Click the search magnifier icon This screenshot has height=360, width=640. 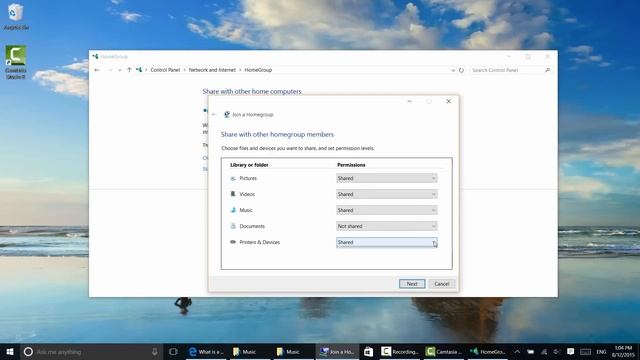[548, 70]
